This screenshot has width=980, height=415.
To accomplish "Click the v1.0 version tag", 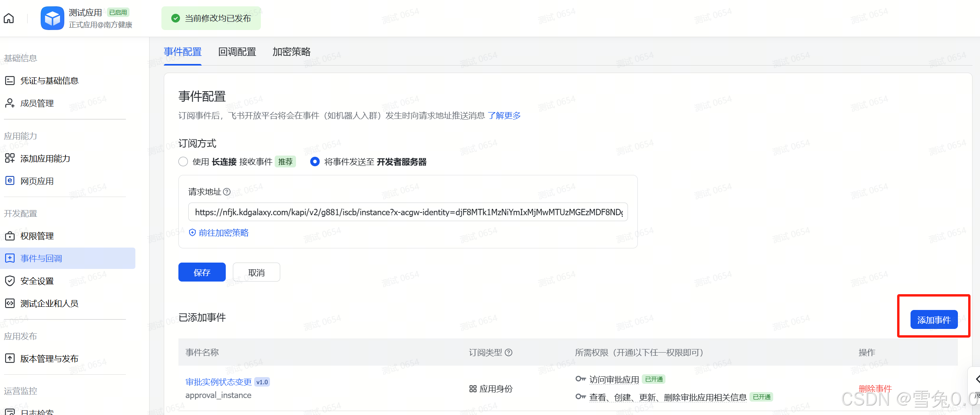I will pyautogui.click(x=262, y=382).
